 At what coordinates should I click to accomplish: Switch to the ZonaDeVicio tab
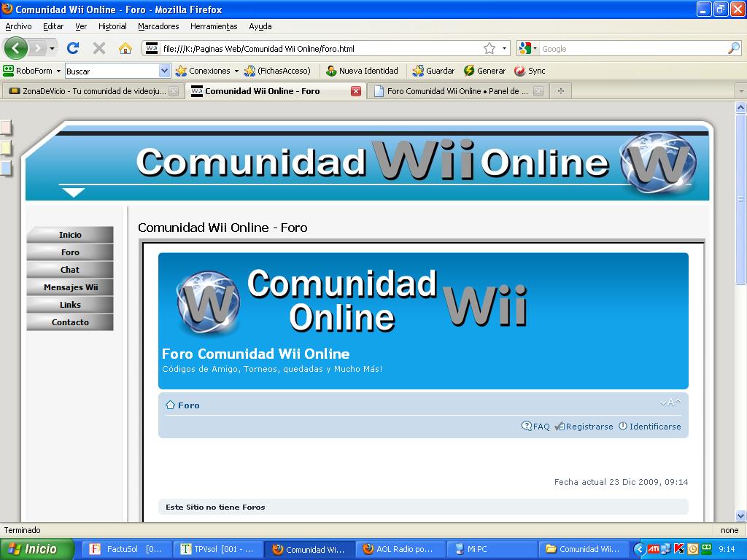(93, 91)
